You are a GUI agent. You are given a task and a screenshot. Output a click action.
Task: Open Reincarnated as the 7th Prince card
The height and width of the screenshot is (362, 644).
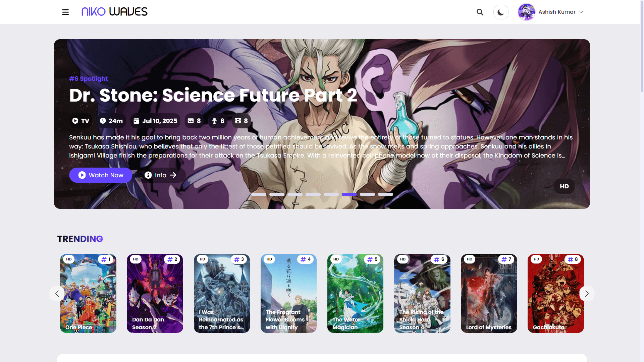tap(222, 293)
